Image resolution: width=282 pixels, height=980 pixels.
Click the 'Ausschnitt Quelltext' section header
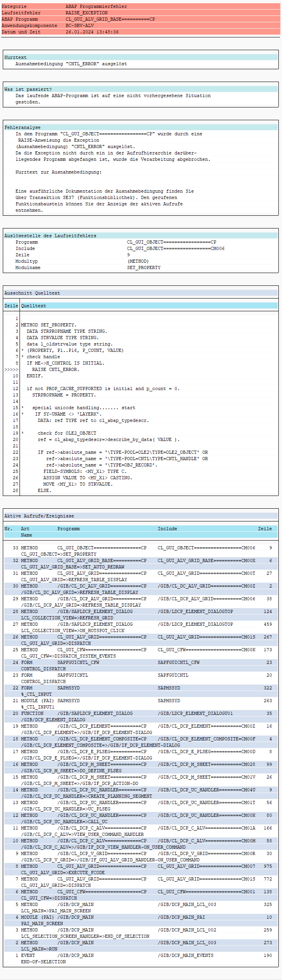32,293
